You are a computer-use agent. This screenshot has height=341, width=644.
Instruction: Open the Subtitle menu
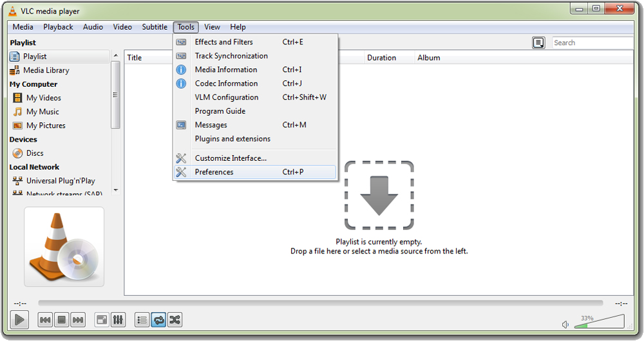pos(155,27)
